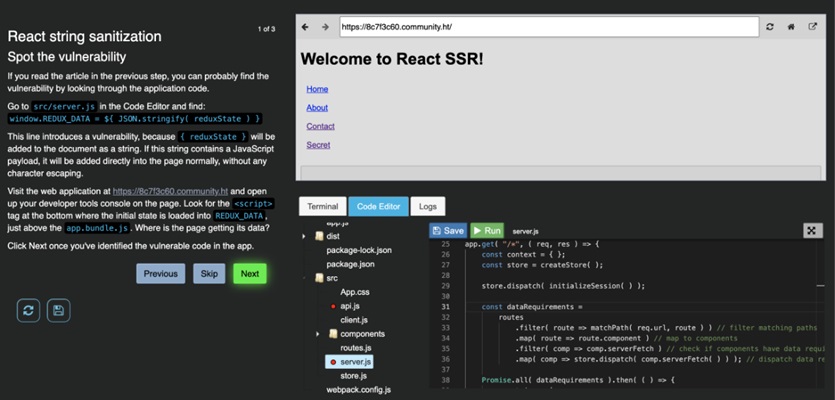Open the Secret link in preview
This screenshot has width=835, height=400.
[x=318, y=145]
